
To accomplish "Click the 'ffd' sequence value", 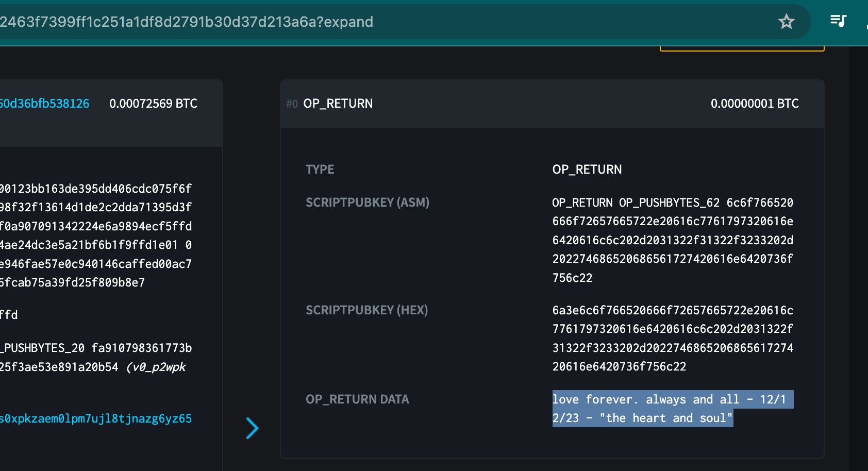I will coord(9,315).
